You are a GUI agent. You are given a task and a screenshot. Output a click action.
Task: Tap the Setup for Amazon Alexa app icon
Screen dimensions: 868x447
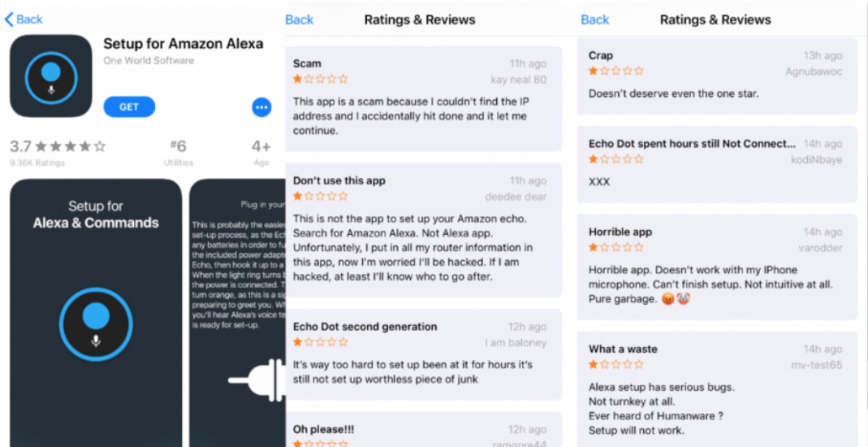point(51,76)
